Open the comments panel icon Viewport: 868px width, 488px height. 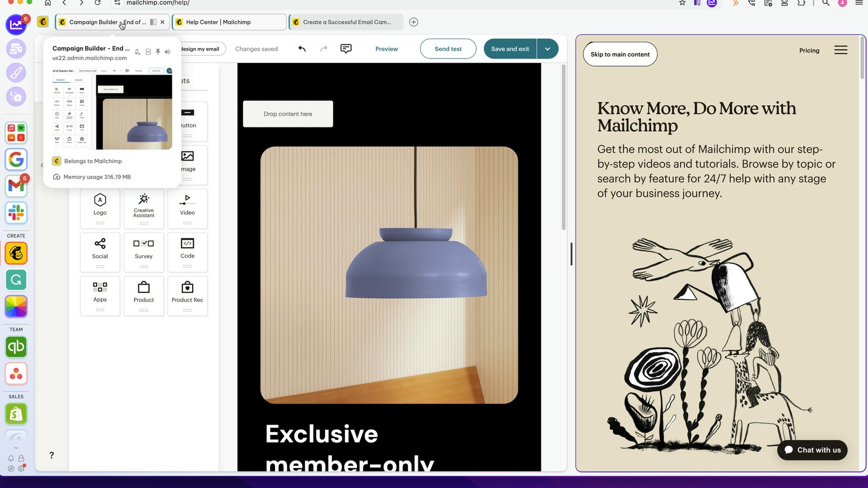pyautogui.click(x=346, y=49)
